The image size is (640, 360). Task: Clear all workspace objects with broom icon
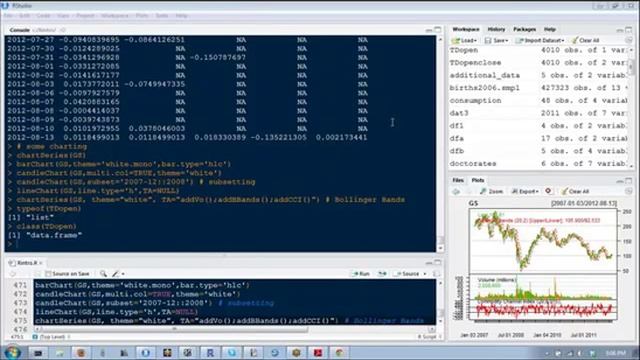(575, 40)
